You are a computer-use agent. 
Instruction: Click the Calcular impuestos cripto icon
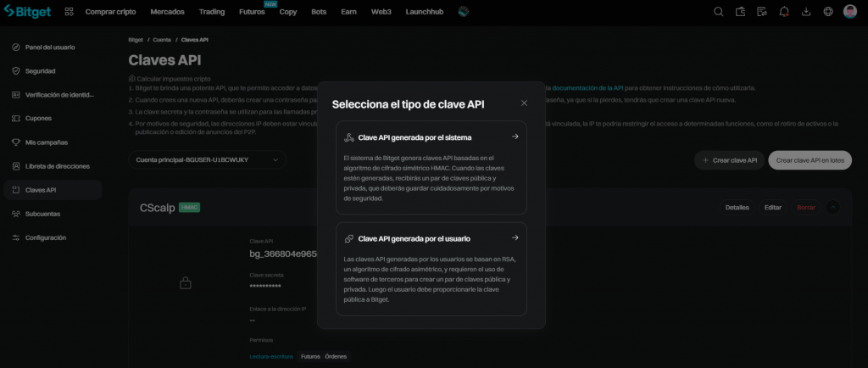click(x=131, y=79)
